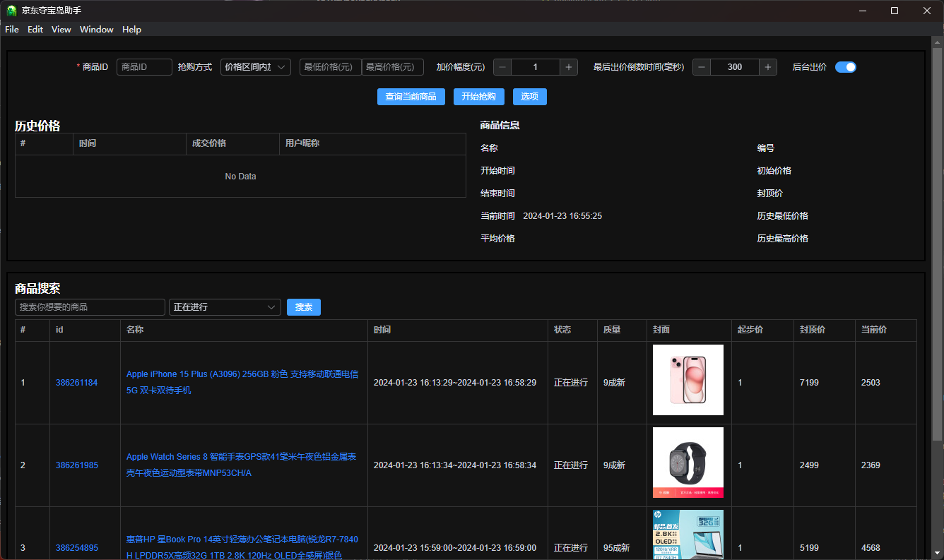
Task: Click the 历史最低价格 label
Action: point(783,216)
